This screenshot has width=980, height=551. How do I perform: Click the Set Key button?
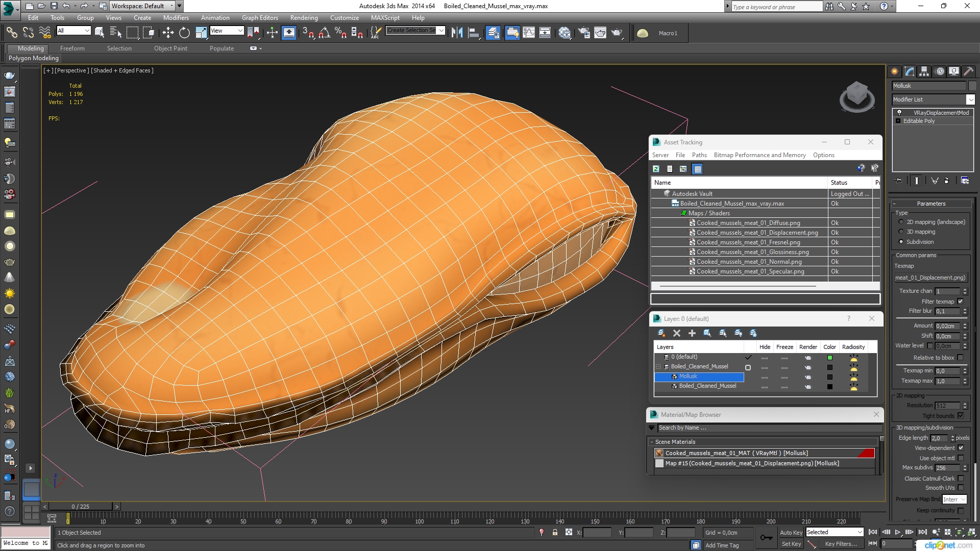click(791, 544)
